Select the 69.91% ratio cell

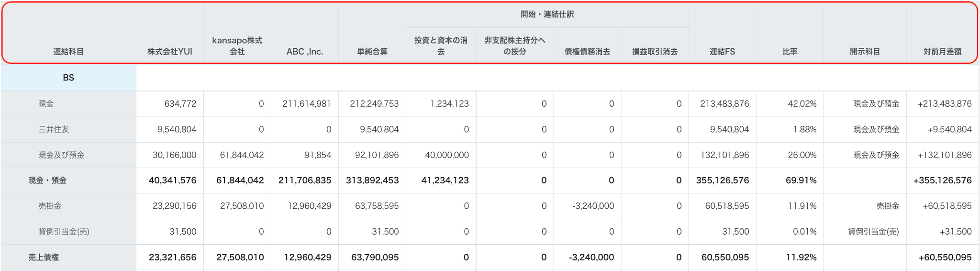(x=801, y=181)
